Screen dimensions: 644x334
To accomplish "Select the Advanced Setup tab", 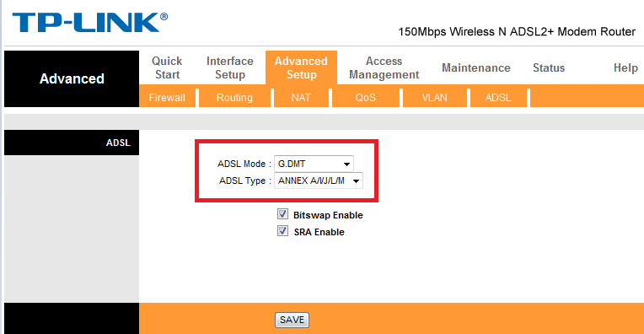I will click(x=301, y=67).
